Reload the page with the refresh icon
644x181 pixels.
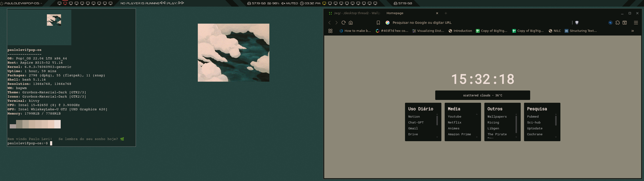[x=344, y=23]
